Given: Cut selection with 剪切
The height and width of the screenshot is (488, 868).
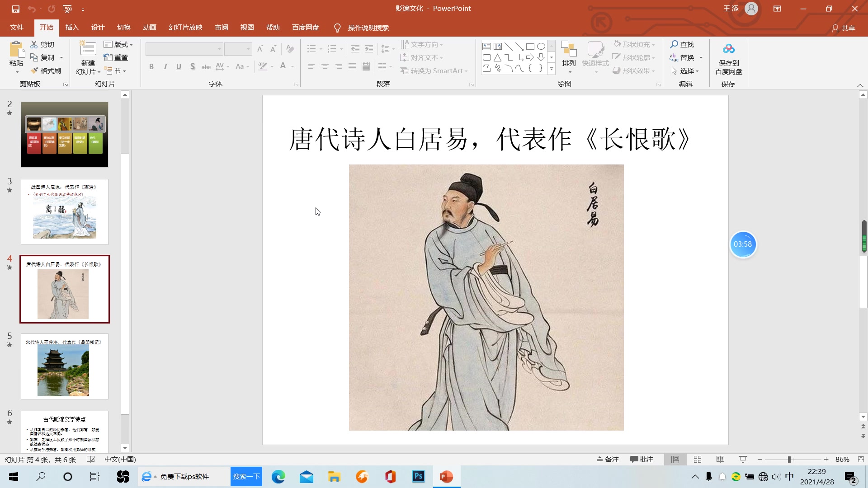Looking at the screenshot, I should coord(42,44).
